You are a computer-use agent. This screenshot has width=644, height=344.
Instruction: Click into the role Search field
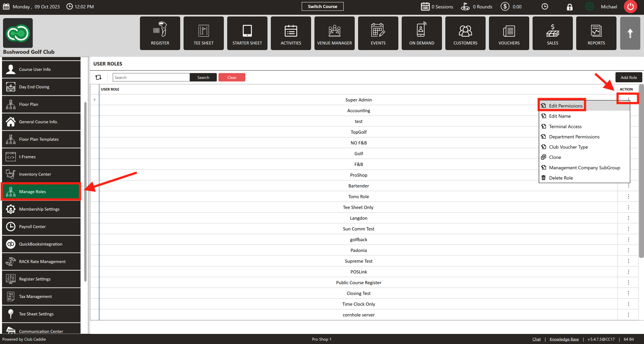[151, 77]
